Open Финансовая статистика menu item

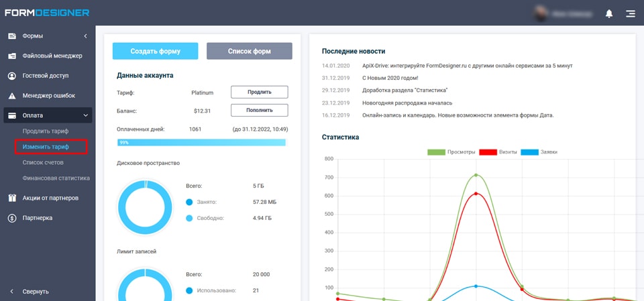56,178
